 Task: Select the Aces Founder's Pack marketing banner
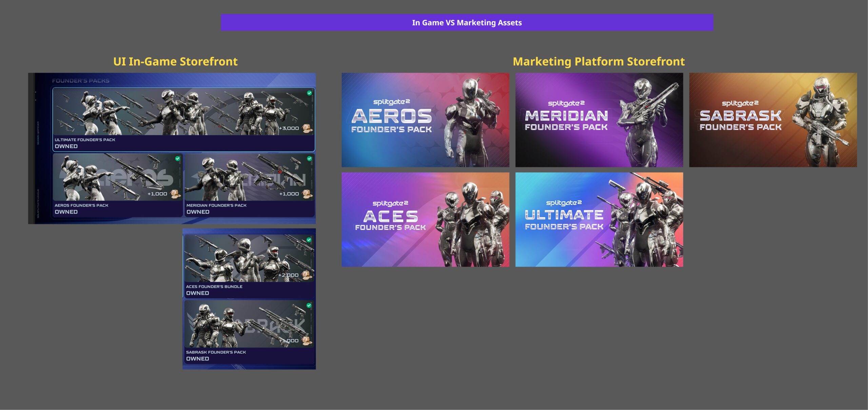click(x=425, y=219)
